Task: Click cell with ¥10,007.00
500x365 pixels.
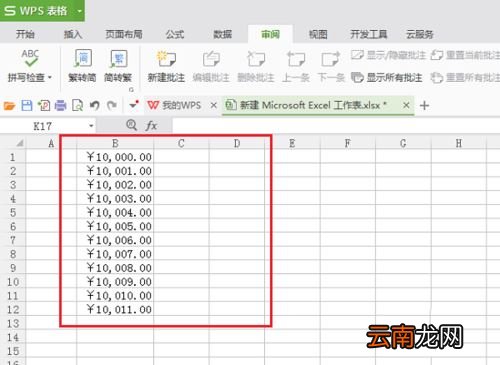Action: tap(115, 254)
